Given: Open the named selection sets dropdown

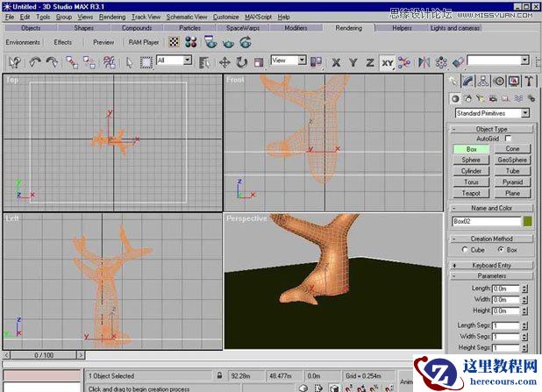Looking at the screenshot, I should (524, 61).
